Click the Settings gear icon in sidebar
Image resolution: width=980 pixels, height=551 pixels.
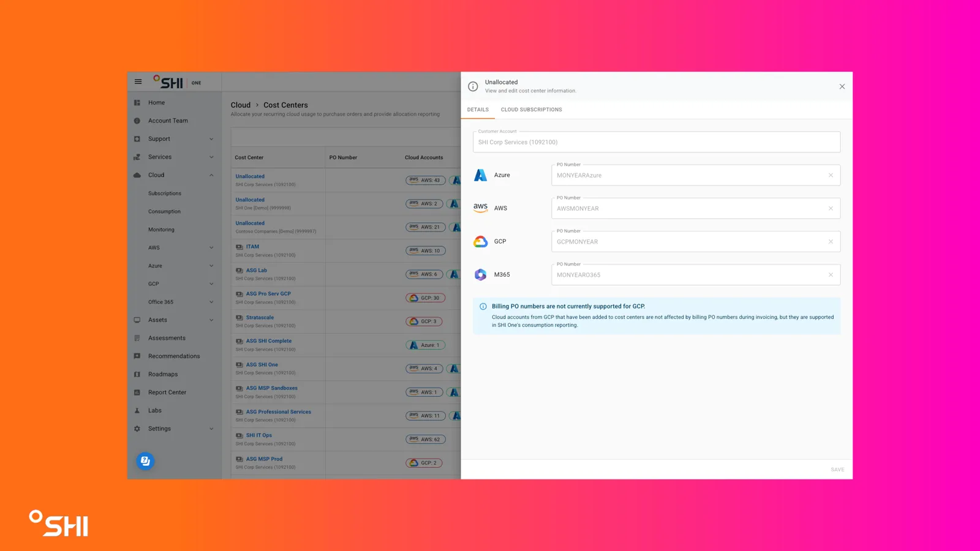(137, 429)
